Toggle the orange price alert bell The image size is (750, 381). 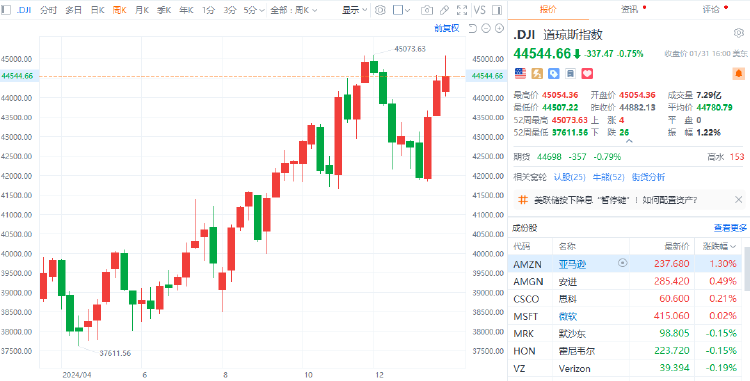coord(739,74)
